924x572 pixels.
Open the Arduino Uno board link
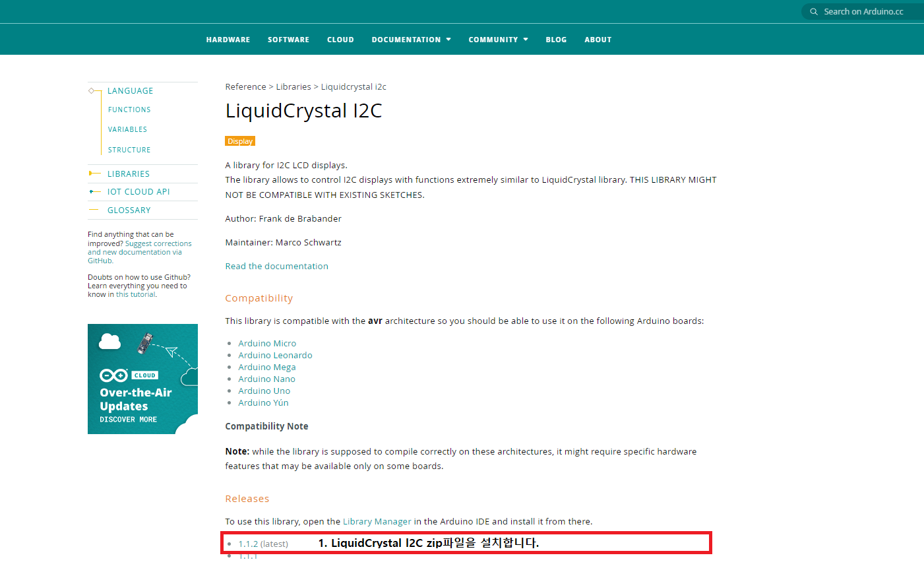pyautogui.click(x=264, y=391)
